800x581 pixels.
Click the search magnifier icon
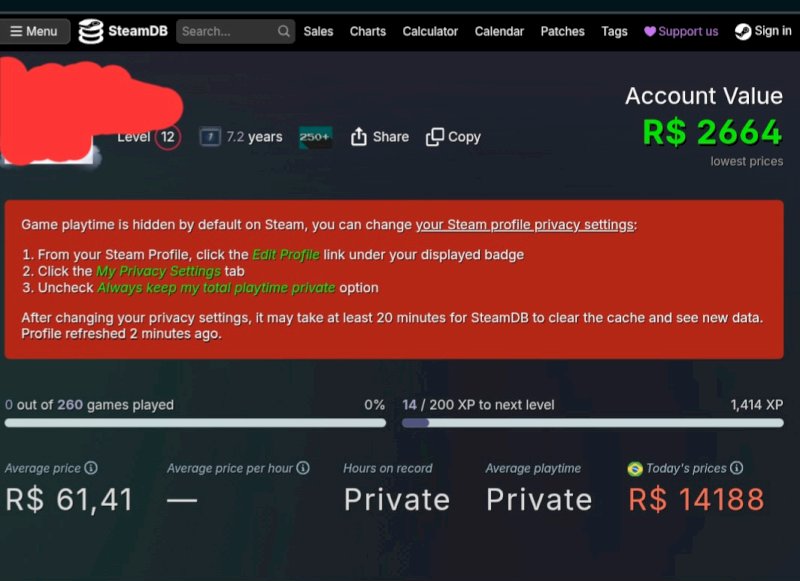pyautogui.click(x=284, y=31)
